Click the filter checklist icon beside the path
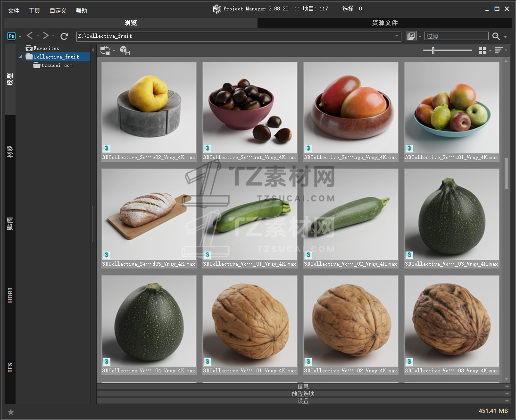The height and width of the screenshot is (420, 516). tap(411, 36)
